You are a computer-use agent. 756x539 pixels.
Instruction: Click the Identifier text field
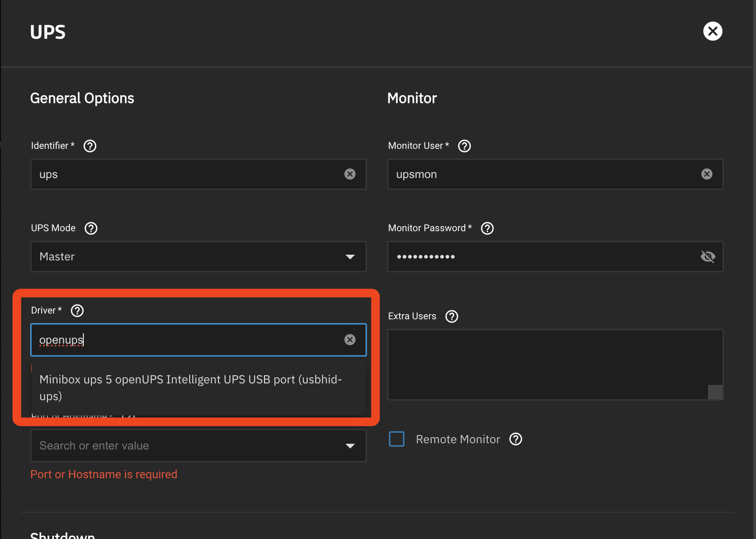(x=187, y=174)
